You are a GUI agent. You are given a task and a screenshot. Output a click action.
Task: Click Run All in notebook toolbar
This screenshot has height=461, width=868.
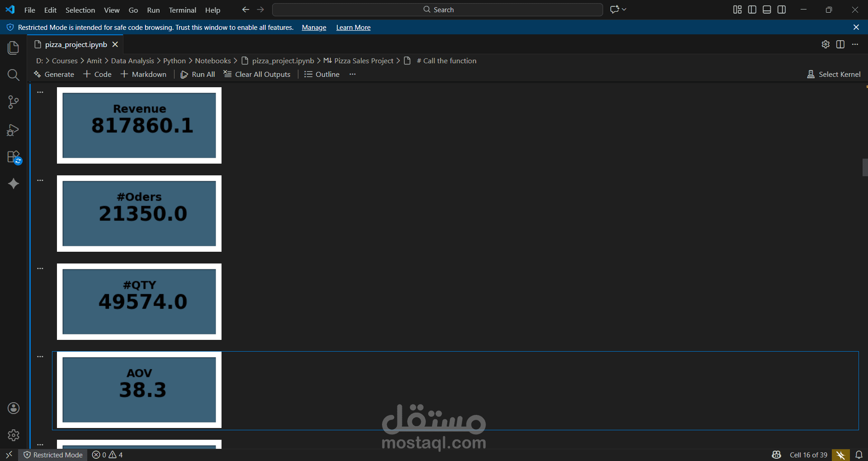click(198, 74)
